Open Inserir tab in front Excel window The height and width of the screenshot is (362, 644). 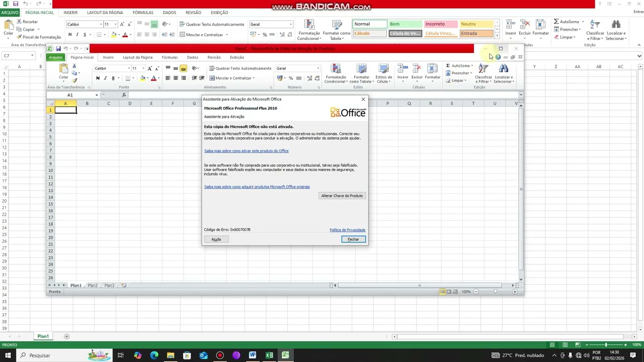pos(108,57)
